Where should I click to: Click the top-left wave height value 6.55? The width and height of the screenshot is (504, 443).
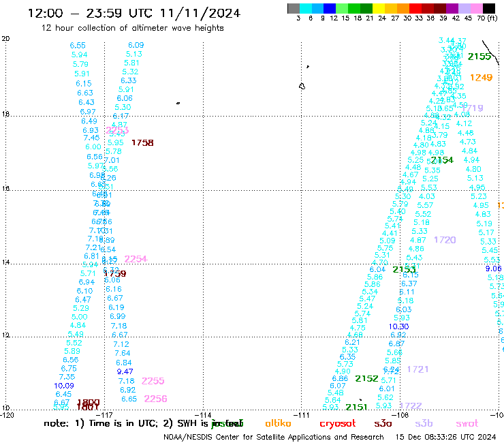pos(78,46)
